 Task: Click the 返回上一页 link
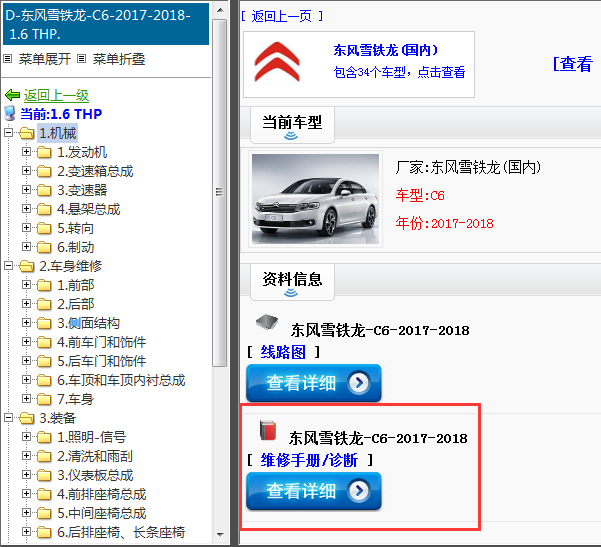(282, 16)
